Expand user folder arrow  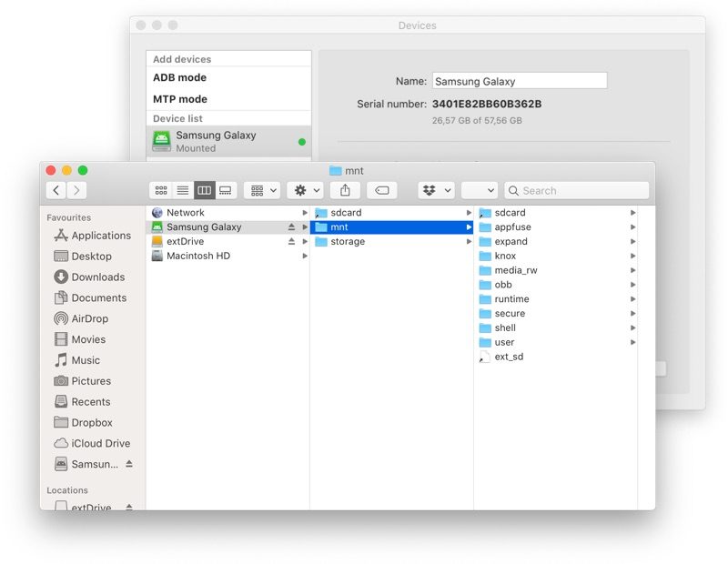click(x=632, y=342)
